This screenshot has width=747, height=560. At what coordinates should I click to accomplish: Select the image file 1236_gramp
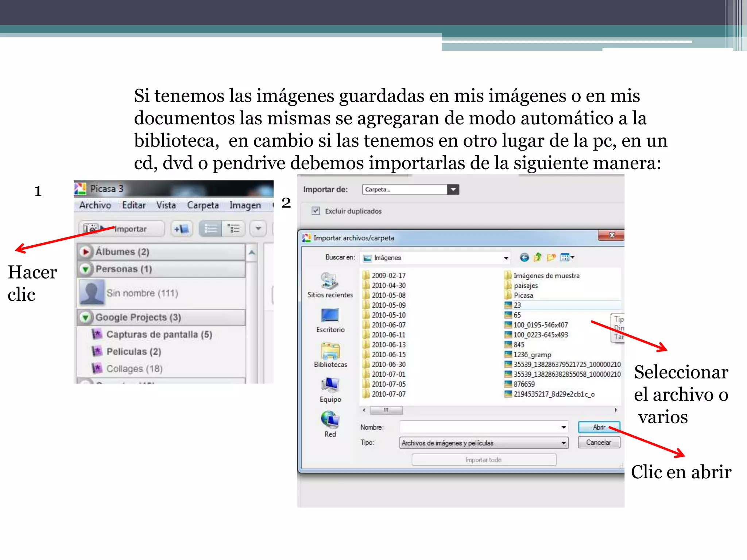tap(528, 354)
